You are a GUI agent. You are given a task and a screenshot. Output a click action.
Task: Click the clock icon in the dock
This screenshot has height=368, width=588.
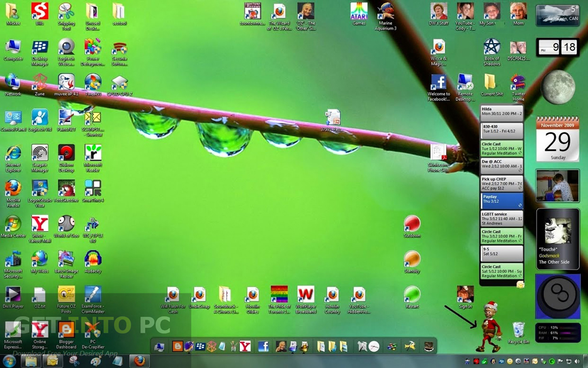click(x=373, y=346)
